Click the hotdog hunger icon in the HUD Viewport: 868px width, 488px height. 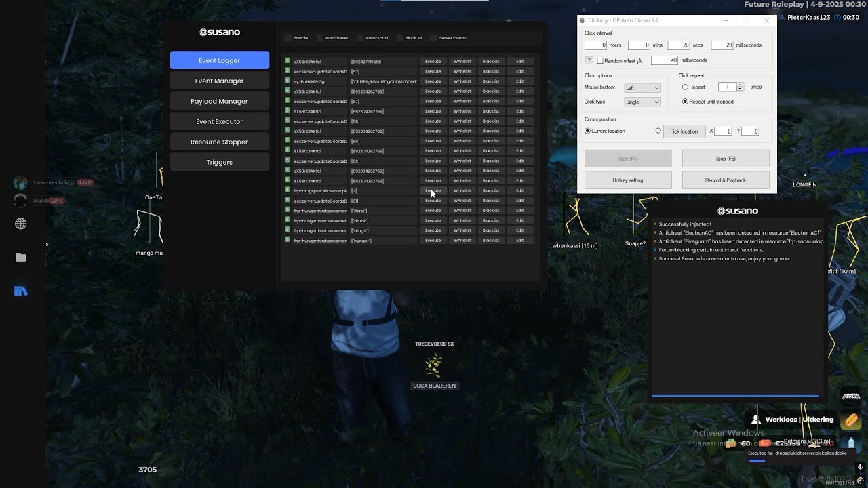pyautogui.click(x=850, y=420)
